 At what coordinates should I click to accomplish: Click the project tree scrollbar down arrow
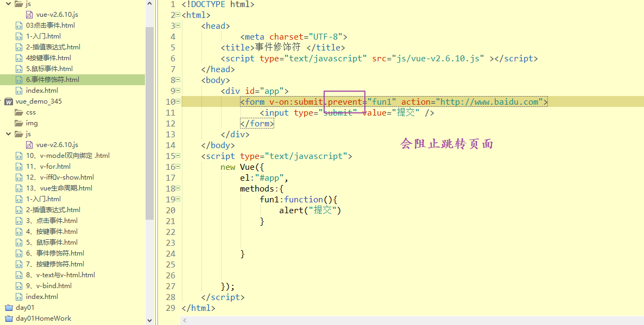tap(149, 321)
